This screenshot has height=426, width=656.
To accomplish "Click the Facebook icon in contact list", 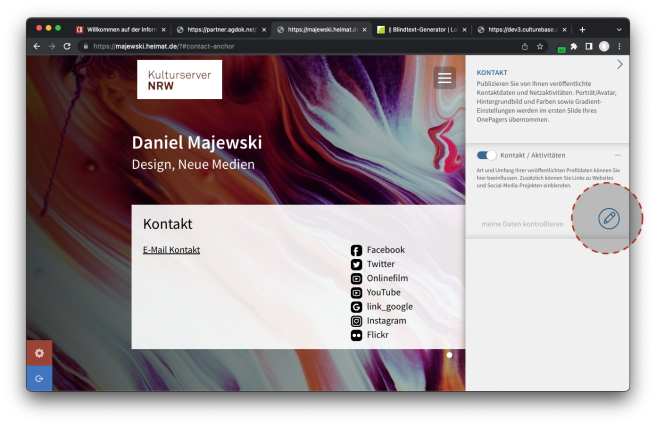I will click(x=356, y=250).
